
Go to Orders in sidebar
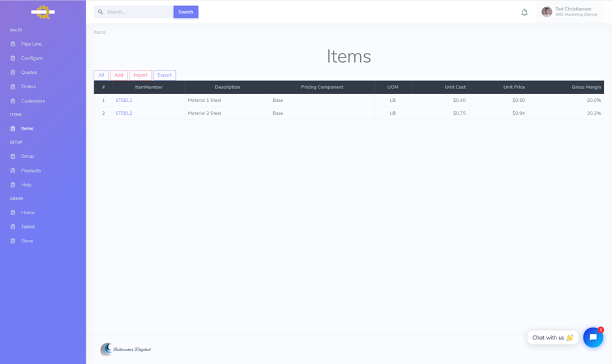[28, 87]
